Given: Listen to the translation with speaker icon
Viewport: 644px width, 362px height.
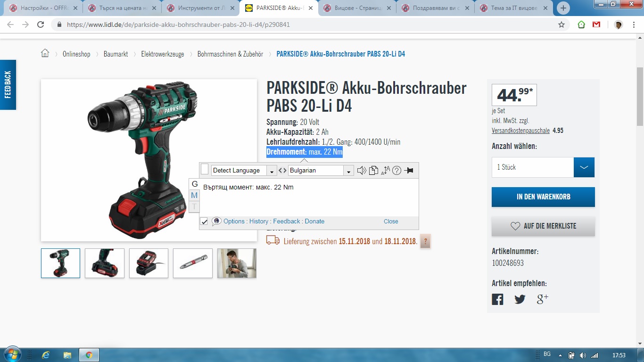Looking at the screenshot, I should pyautogui.click(x=362, y=171).
